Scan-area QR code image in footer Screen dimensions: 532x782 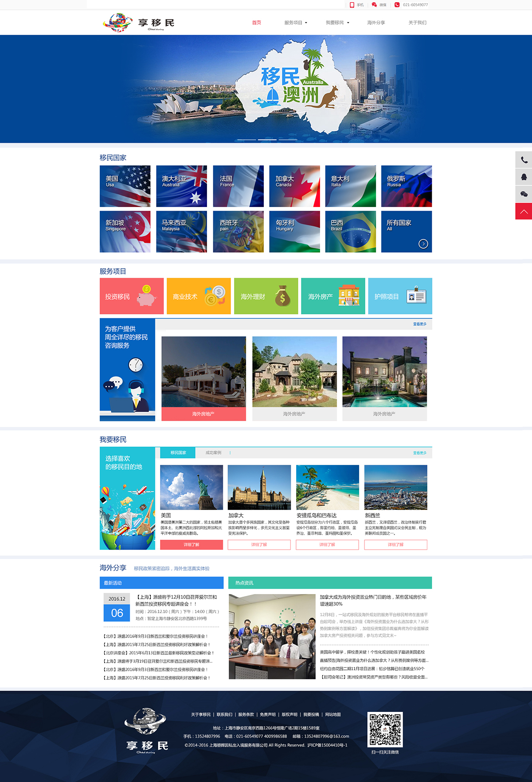(x=385, y=729)
